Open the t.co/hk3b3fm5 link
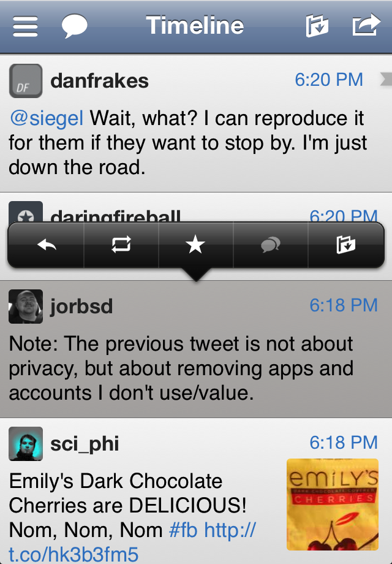The image size is (392, 564). [x=73, y=554]
